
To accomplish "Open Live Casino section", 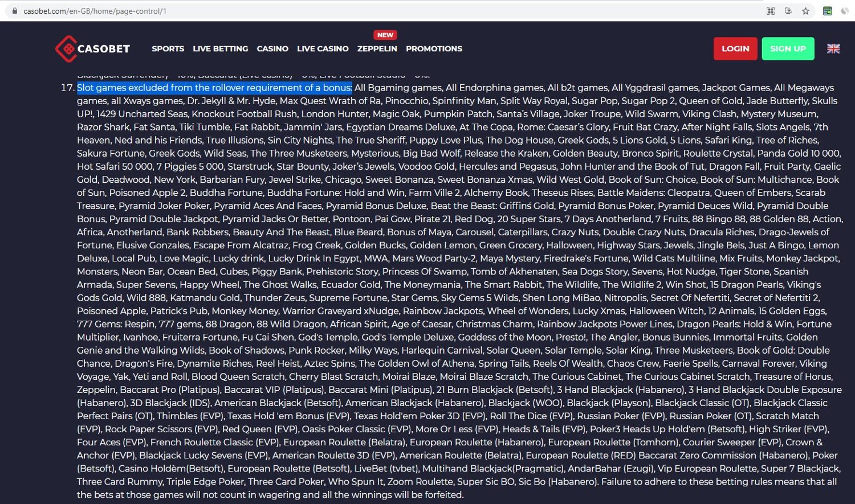I will point(323,49).
